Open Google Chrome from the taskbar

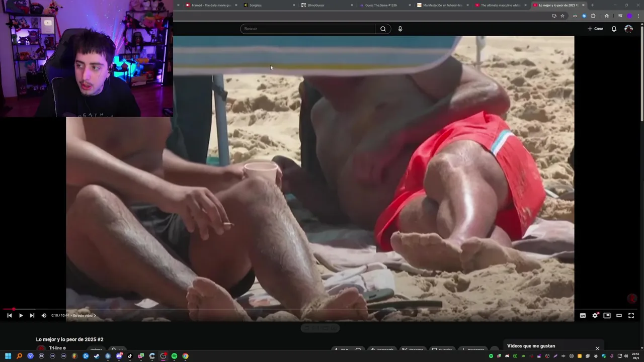(185, 356)
